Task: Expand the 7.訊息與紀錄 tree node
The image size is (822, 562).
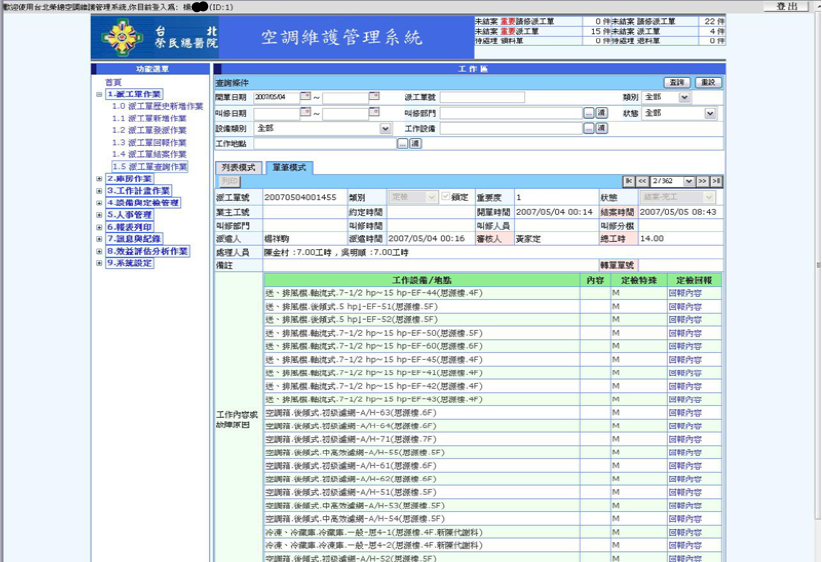Action: coord(99,239)
